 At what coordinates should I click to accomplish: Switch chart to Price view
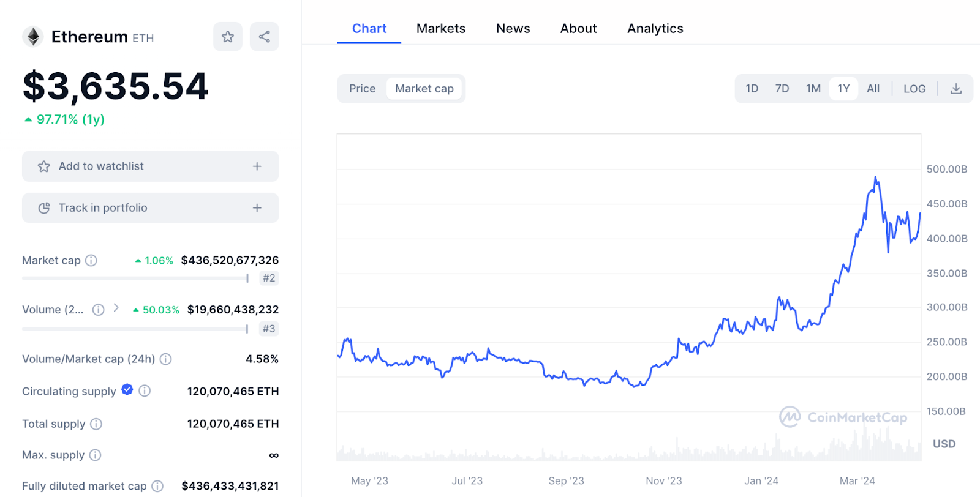pos(362,89)
